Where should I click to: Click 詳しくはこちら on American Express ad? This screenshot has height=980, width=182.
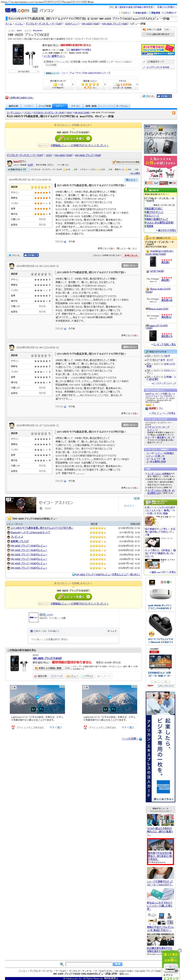163,799
